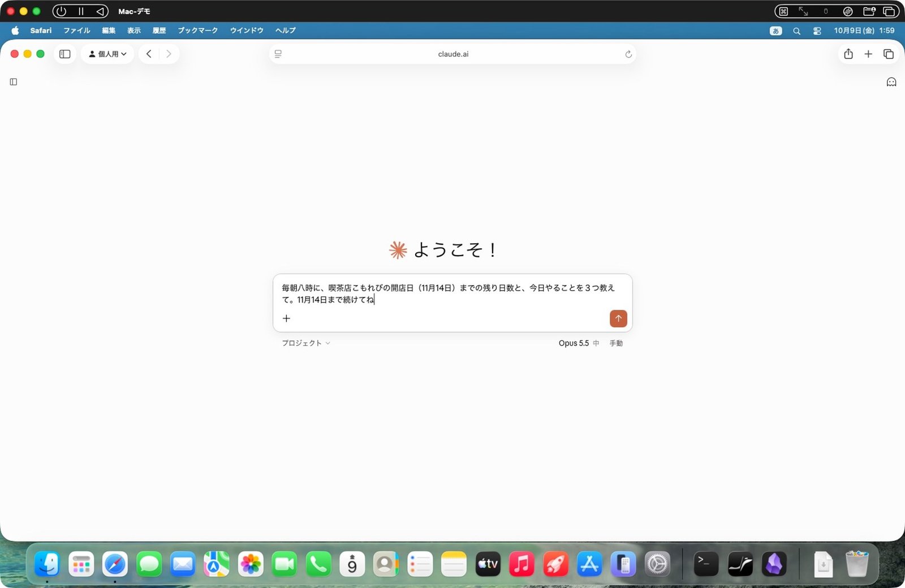Open the 個人用 profile dropdown
Viewport: 905px width, 588px height.
tap(107, 54)
